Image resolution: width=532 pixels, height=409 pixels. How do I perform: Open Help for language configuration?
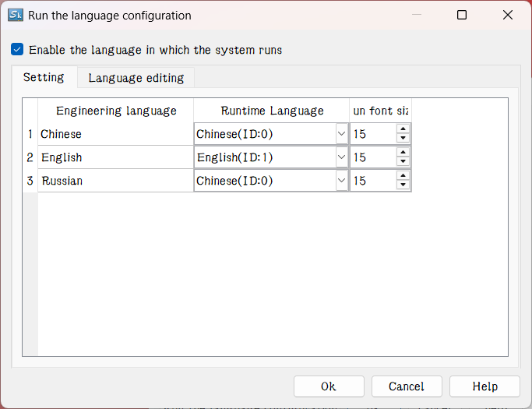point(484,386)
